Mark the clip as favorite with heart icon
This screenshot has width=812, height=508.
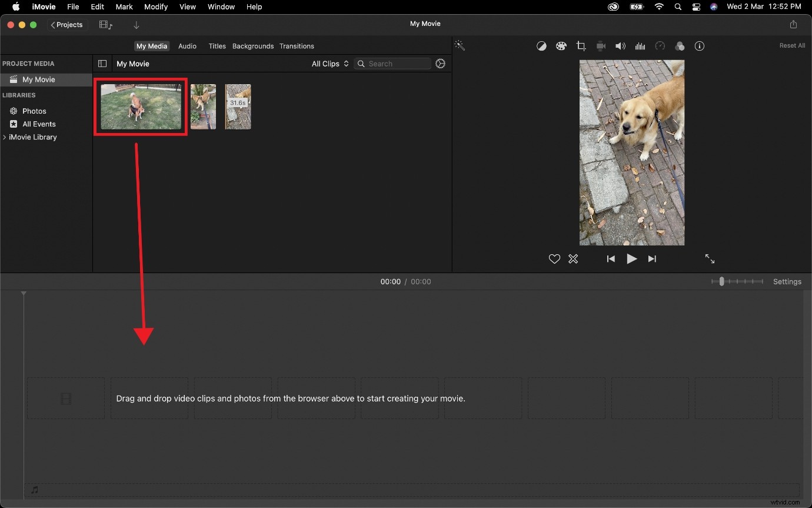[x=554, y=259]
